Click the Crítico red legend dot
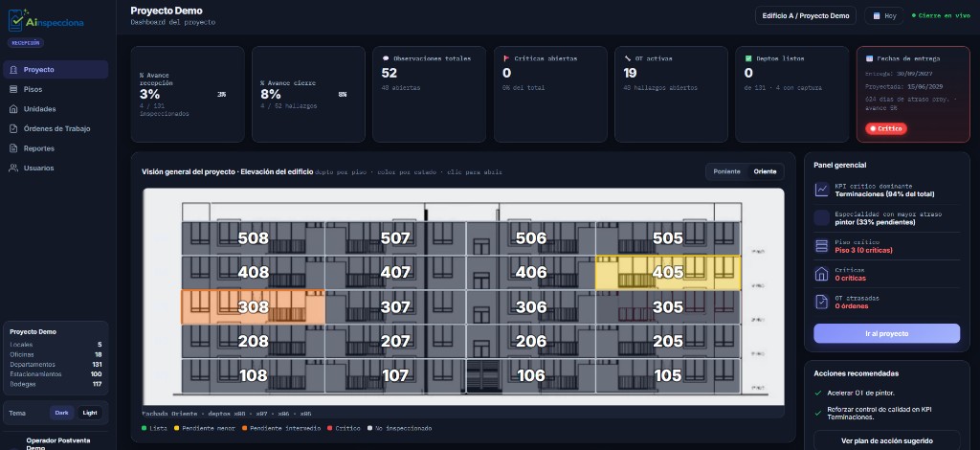The image size is (980, 450). (x=329, y=428)
